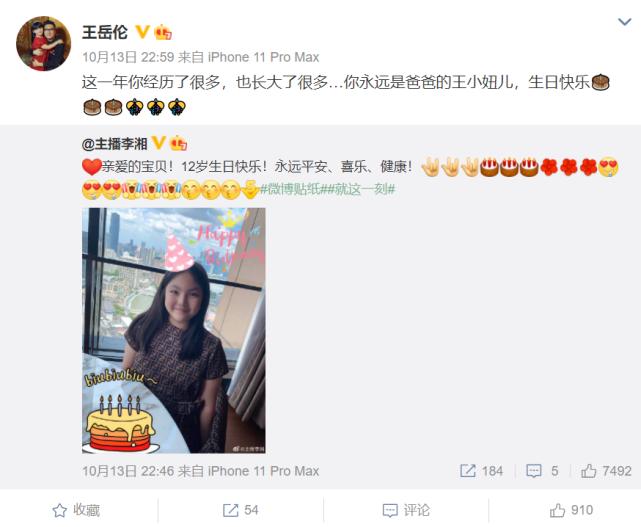641x527 pixels.
Task: Click the repost icon showing 184
Action: coord(481,471)
